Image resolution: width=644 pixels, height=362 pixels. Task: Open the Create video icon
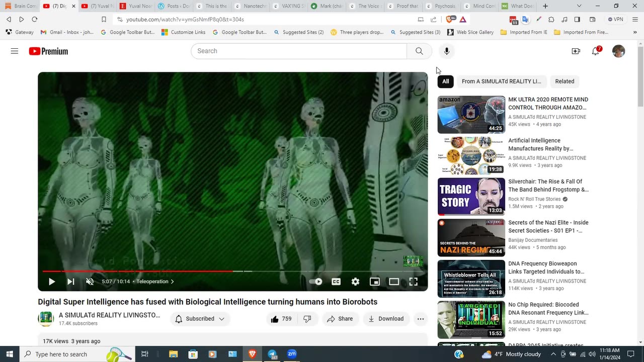(x=576, y=51)
